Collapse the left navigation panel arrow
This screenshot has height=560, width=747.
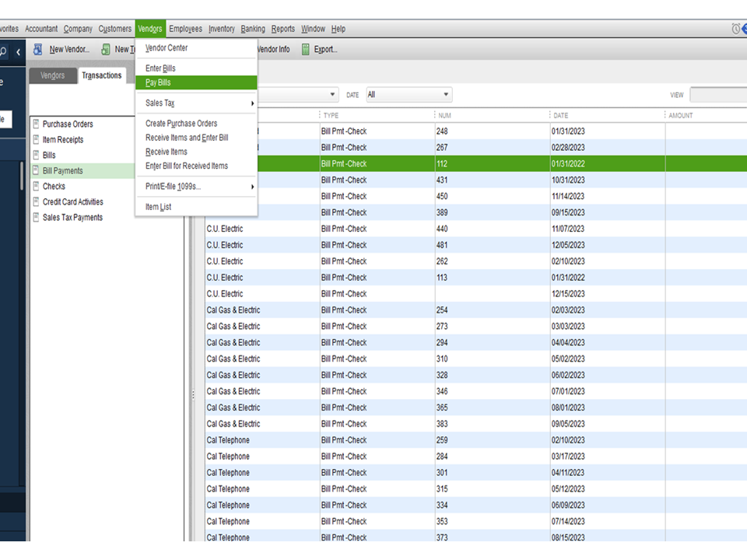click(18, 52)
